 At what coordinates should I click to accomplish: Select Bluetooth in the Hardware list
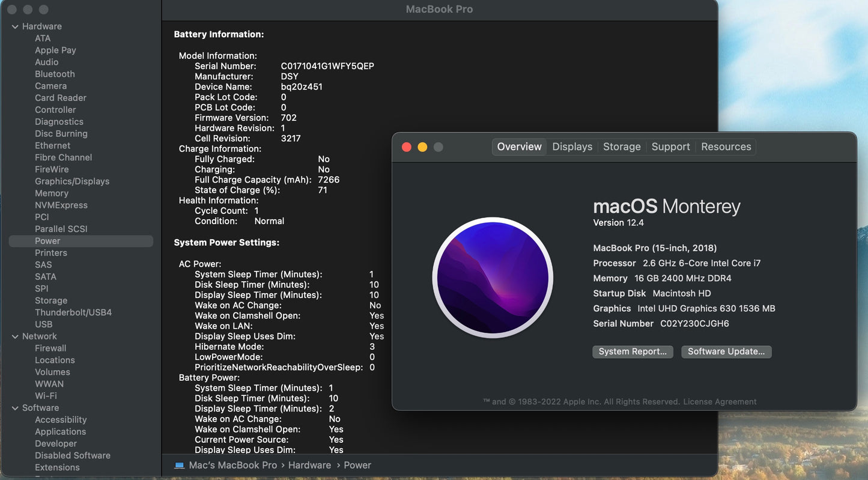55,74
